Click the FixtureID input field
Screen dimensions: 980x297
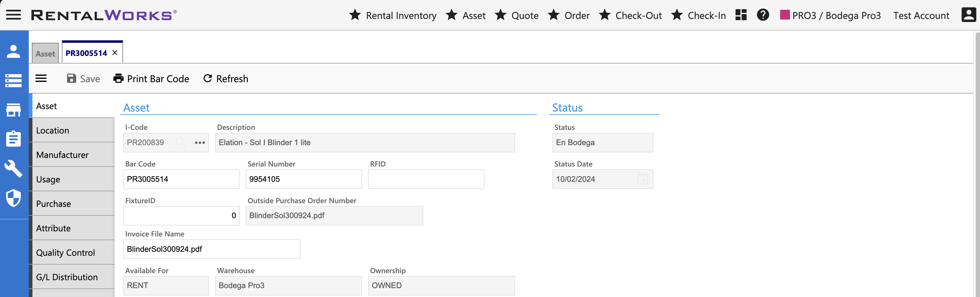tap(181, 216)
